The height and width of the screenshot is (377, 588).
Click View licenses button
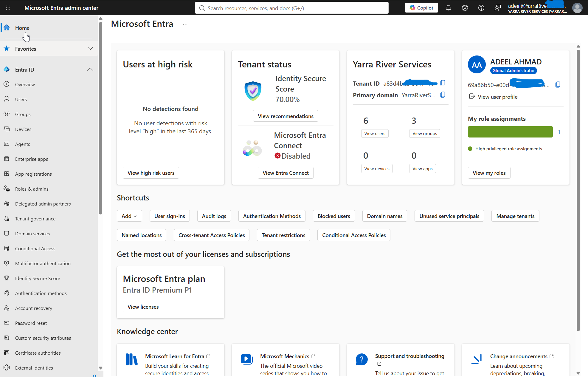[143, 307]
